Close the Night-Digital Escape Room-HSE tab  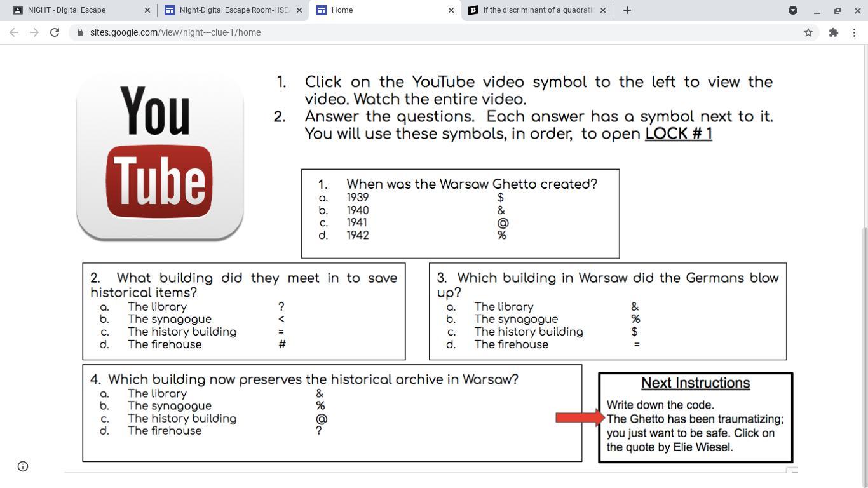pyautogui.click(x=299, y=10)
